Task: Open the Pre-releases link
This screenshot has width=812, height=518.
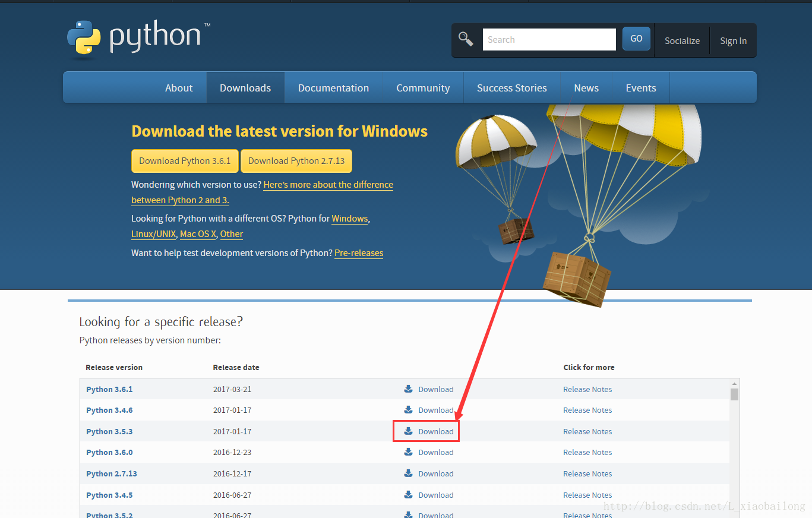Action: coord(359,253)
